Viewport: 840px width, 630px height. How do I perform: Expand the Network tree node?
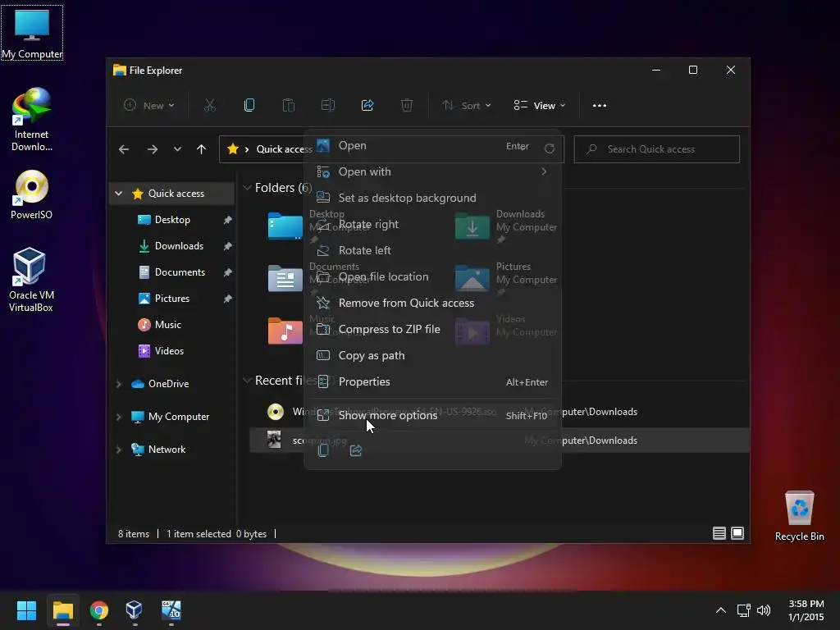[x=119, y=450]
